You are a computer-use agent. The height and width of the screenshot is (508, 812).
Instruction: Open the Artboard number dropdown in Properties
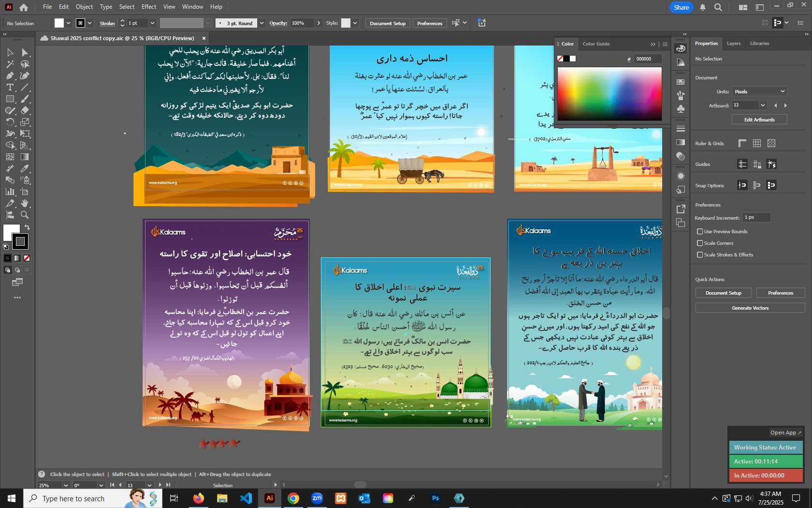763,105
